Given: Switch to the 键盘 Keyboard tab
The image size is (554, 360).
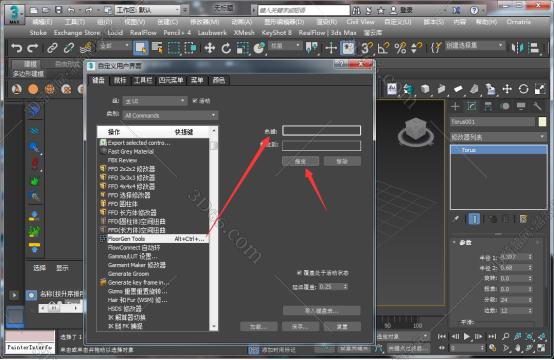Looking at the screenshot, I should point(99,80).
